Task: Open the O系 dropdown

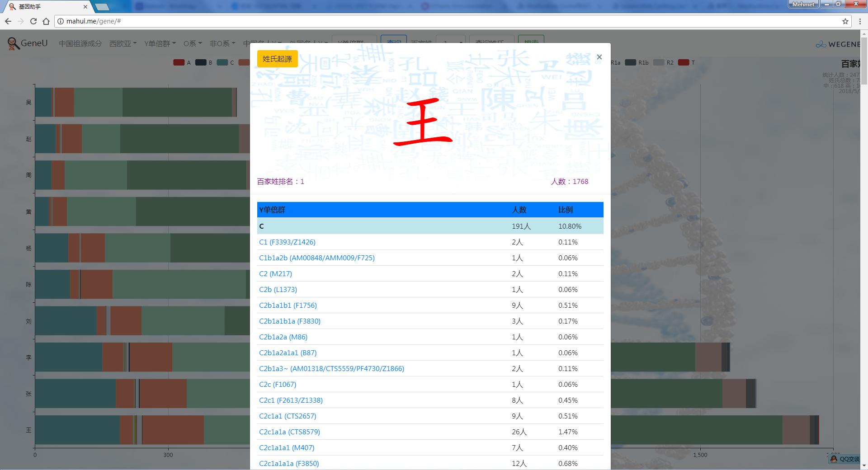Action: (193, 43)
